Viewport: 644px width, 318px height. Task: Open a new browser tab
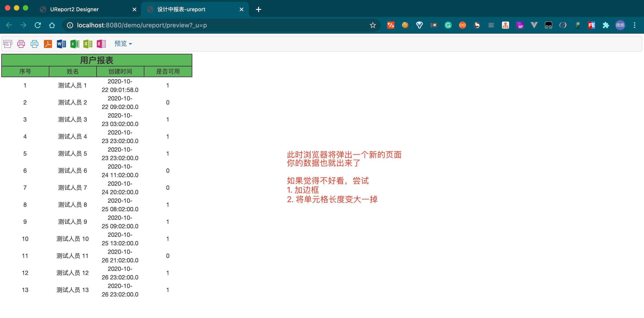(x=259, y=9)
